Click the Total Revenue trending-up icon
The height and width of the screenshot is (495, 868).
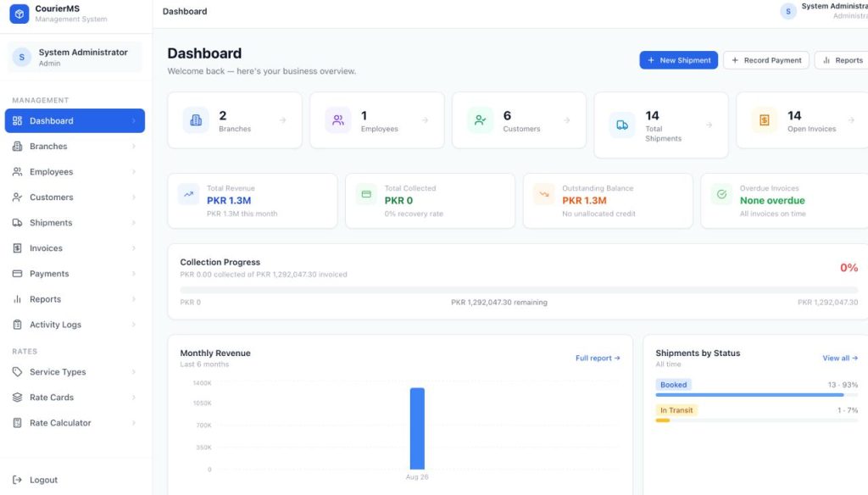(x=189, y=194)
